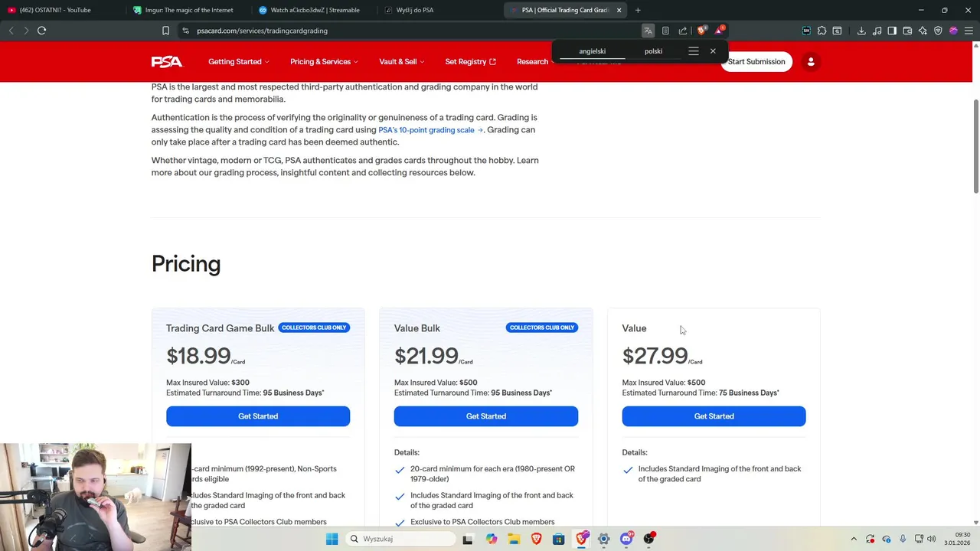Click the address bar URL field
The height and width of the screenshot is (551, 980).
[413, 31]
